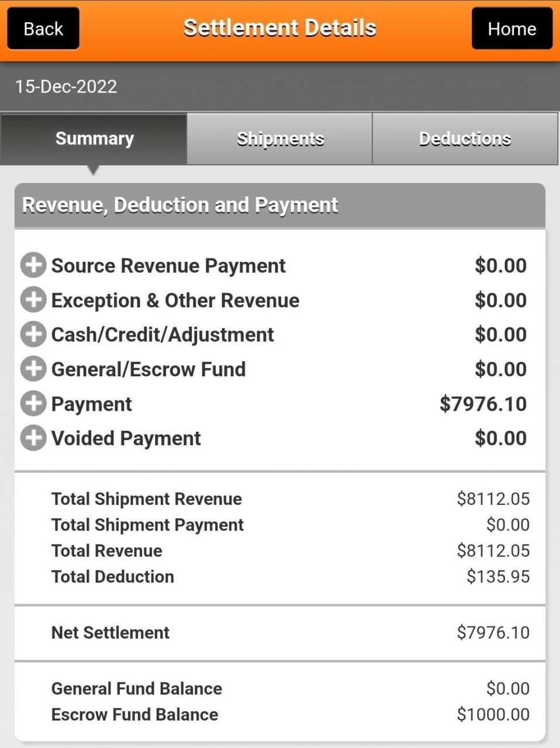Expand the Source Revenue Payment plus icon
This screenshot has height=748, width=560.
33,265
